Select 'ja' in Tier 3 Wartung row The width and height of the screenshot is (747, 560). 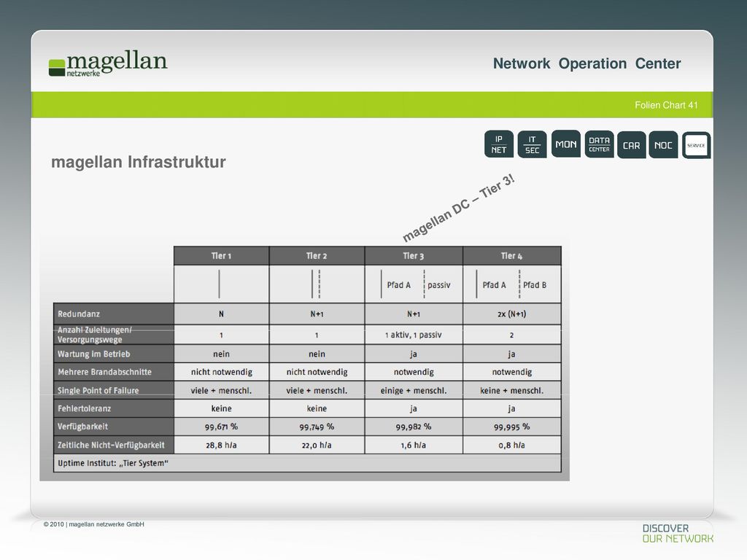click(414, 354)
